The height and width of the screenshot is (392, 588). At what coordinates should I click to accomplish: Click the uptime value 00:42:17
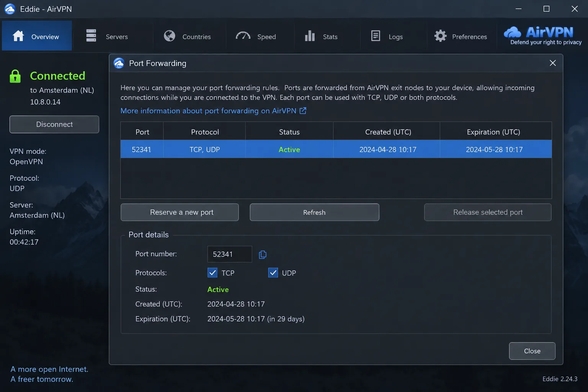pyautogui.click(x=24, y=242)
